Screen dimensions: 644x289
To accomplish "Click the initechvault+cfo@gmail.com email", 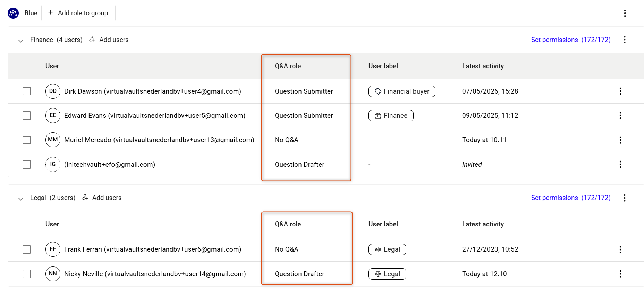I will 110,164.
